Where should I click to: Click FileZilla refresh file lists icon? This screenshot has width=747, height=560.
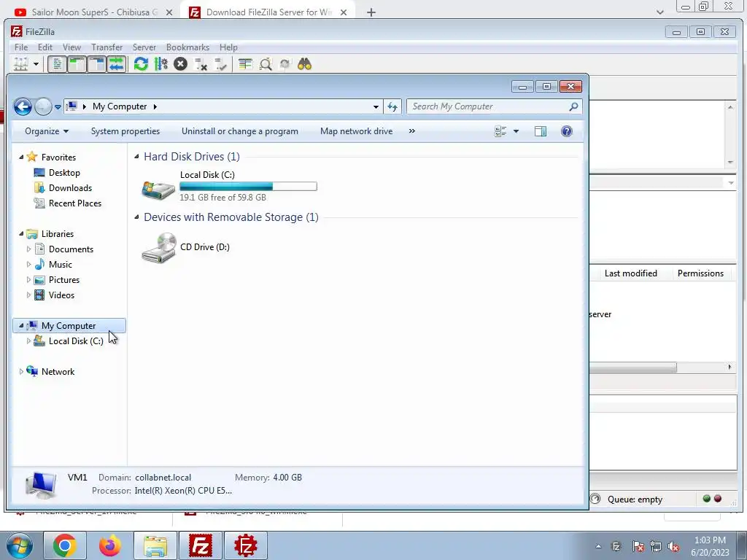point(141,64)
